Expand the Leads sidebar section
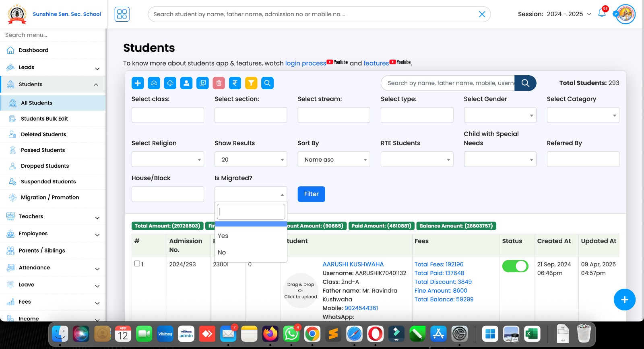Image resolution: width=644 pixels, height=349 pixels. tap(53, 68)
